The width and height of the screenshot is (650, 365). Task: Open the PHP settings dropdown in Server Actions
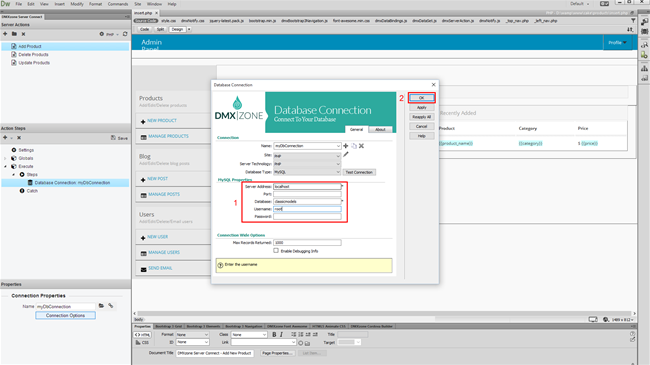[x=109, y=34]
